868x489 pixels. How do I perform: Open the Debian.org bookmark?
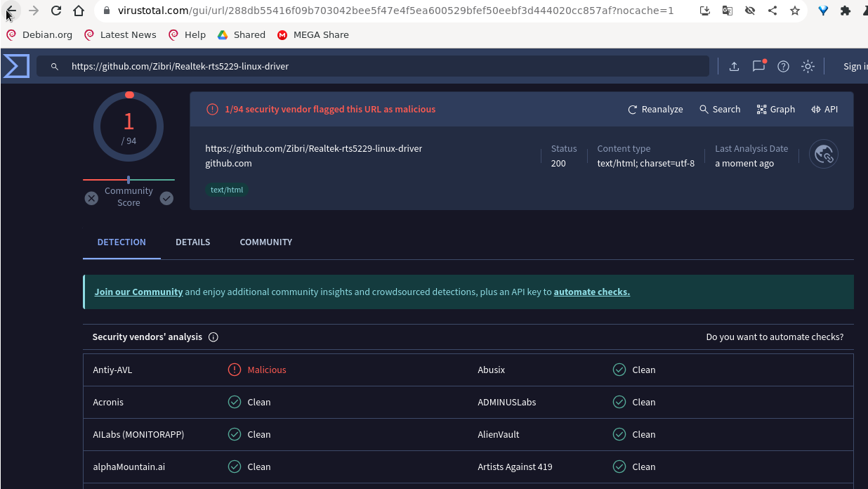39,34
